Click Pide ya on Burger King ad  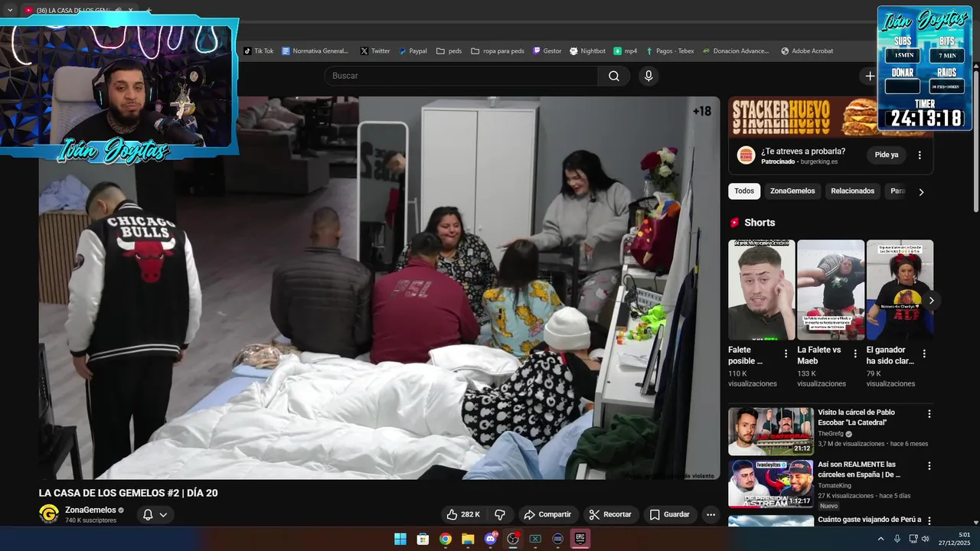887,155
